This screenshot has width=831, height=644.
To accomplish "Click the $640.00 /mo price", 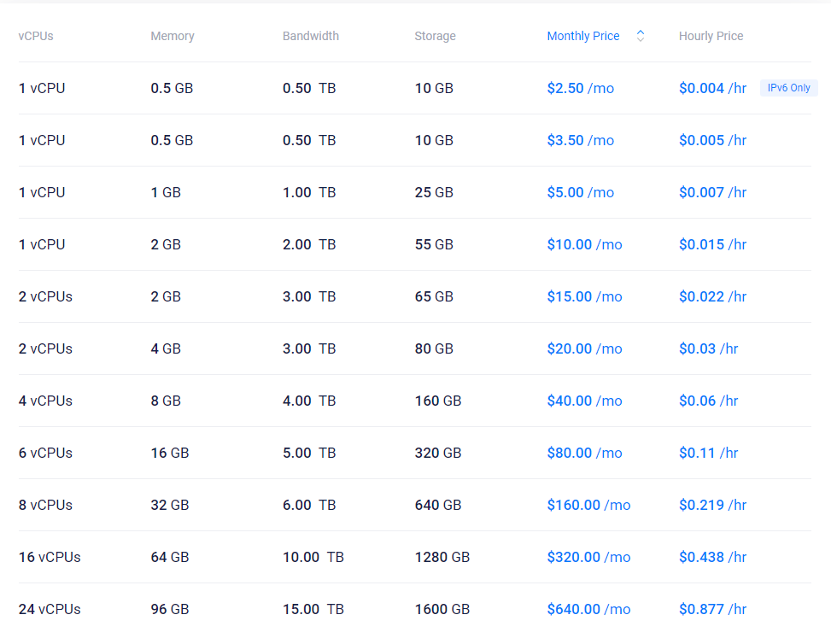I will (588, 609).
